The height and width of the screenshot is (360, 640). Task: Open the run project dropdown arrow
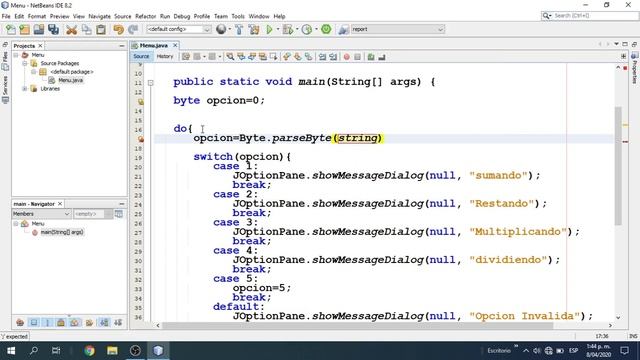[x=278, y=29]
